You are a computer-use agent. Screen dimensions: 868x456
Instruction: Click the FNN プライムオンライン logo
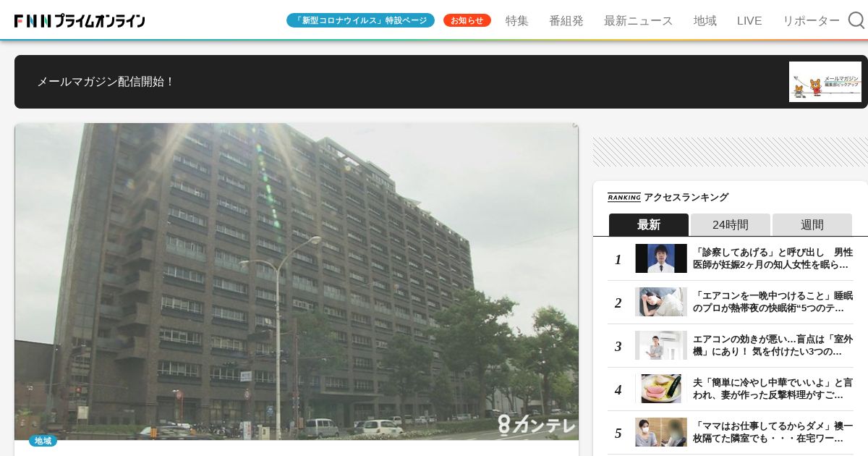(80, 21)
